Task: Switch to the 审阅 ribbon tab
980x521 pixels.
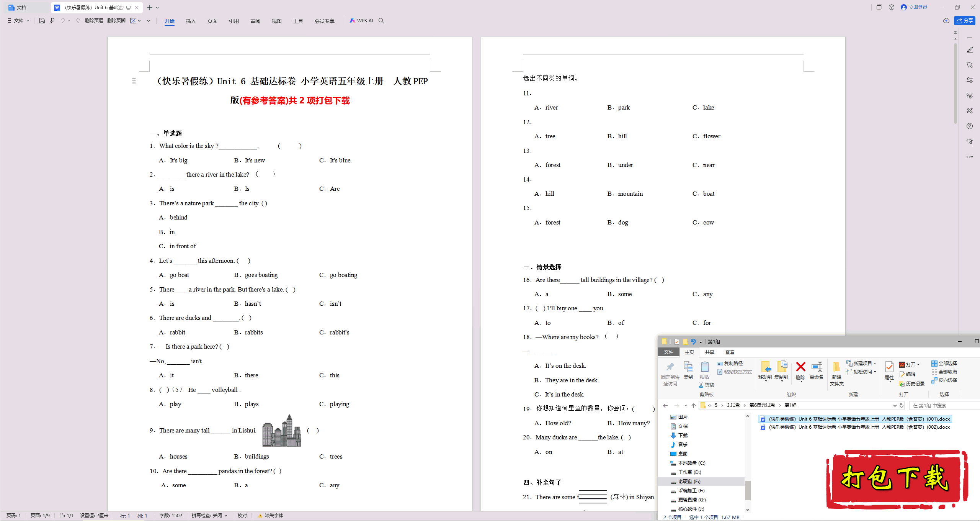Action: 255,21
